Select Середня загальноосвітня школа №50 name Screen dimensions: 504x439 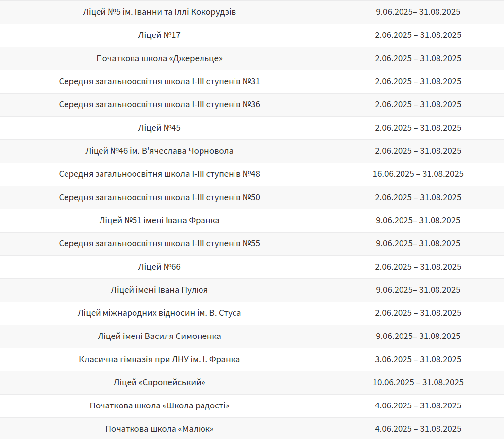pos(160,197)
